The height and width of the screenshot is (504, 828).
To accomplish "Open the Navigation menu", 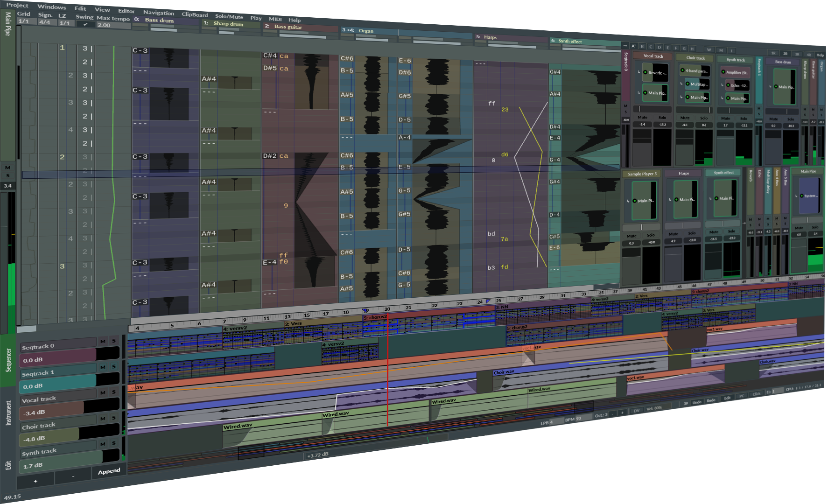I will [x=159, y=13].
